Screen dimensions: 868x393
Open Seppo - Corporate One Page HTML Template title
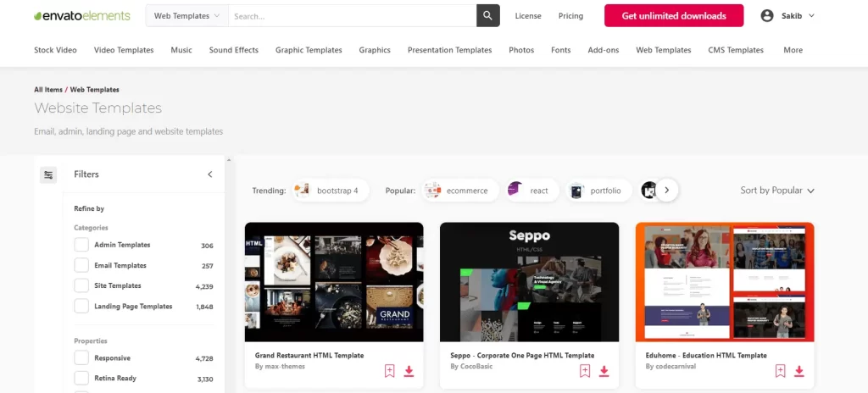click(522, 356)
